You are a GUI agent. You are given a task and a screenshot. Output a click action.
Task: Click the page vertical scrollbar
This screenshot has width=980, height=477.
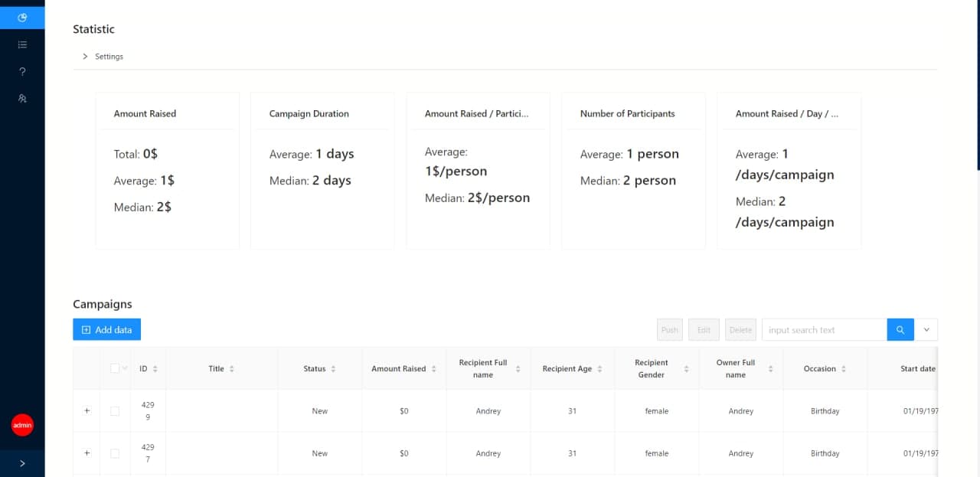click(978, 84)
